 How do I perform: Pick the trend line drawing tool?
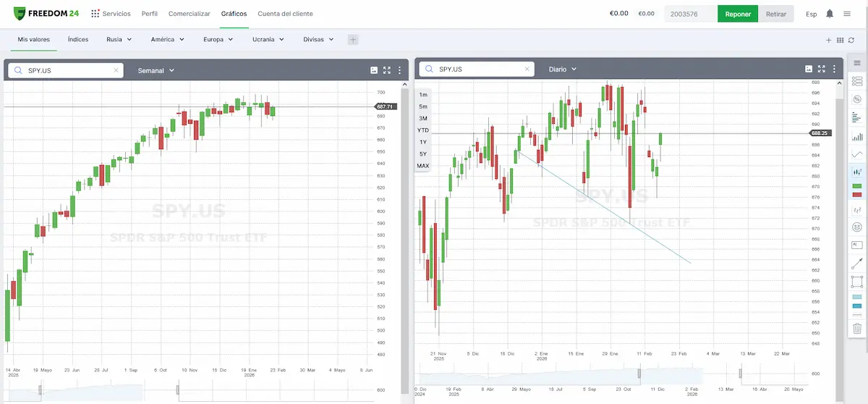point(857,263)
